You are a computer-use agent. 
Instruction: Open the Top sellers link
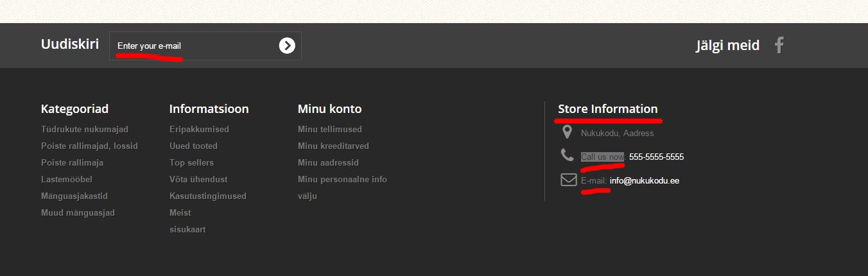point(191,162)
